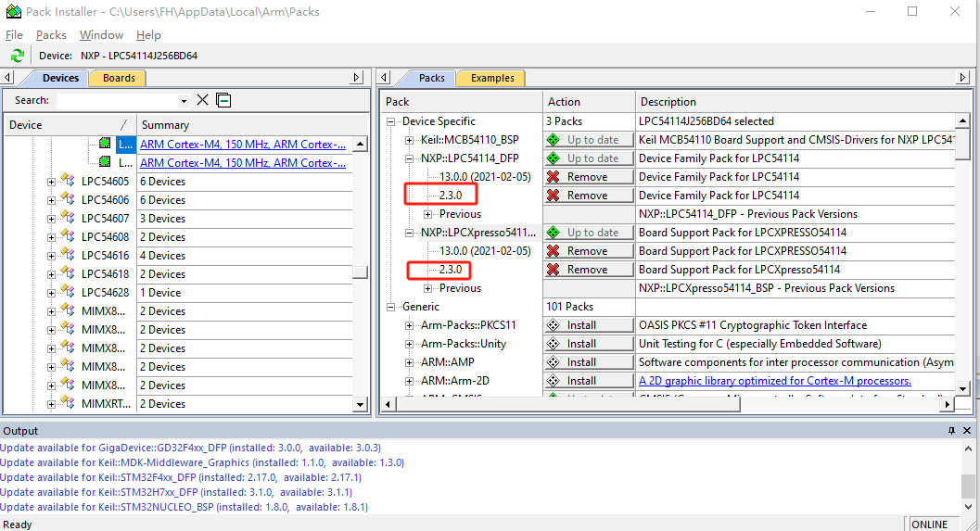Switch to the Examples tab
980x531 pixels.
click(x=491, y=78)
